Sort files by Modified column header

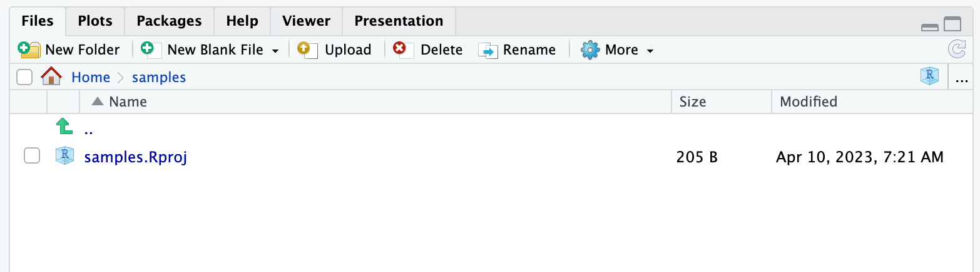point(808,102)
